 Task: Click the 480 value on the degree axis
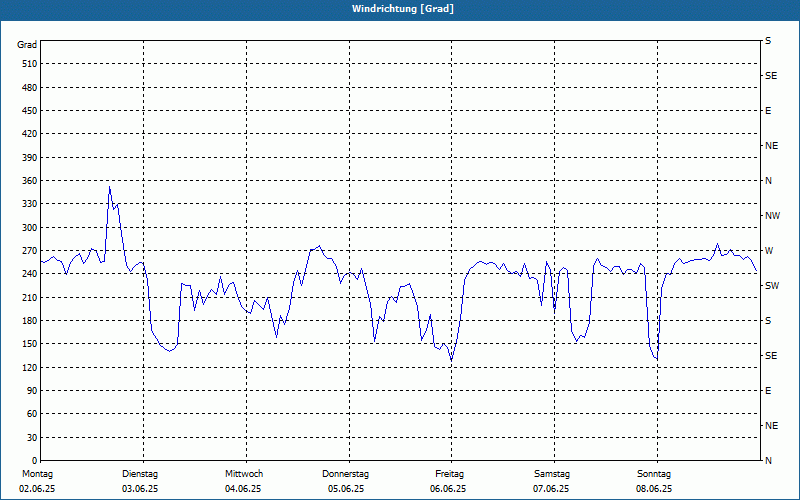[x=30, y=88]
